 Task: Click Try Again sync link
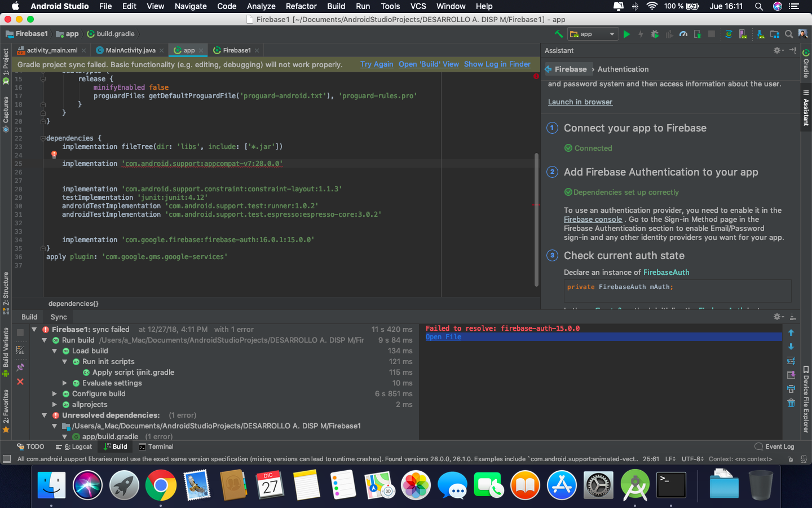[x=377, y=64]
